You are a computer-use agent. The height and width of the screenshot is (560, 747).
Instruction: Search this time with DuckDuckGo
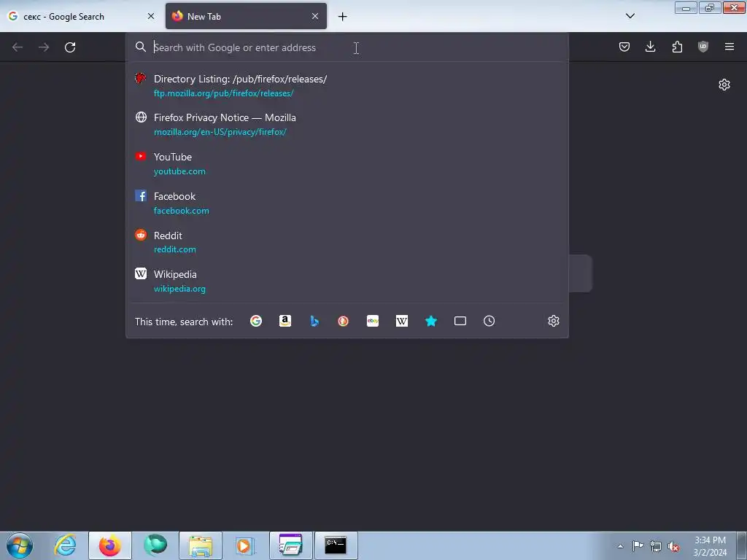pyautogui.click(x=343, y=321)
